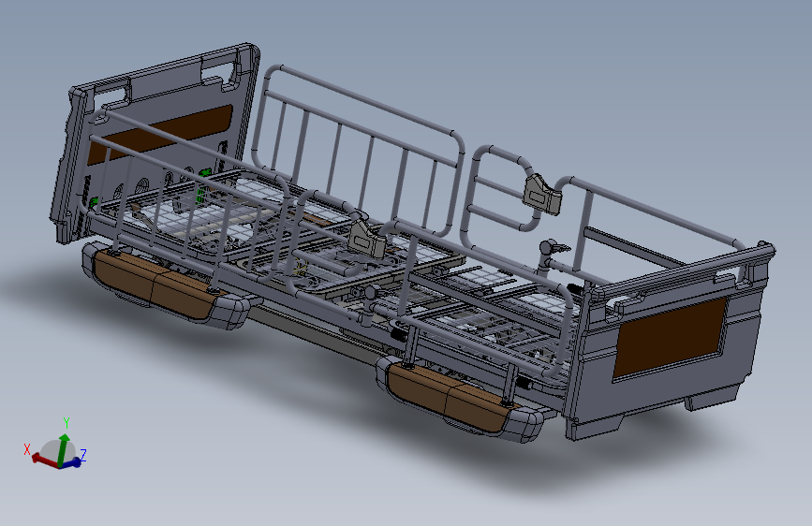Select the gray latch on the rear side rail

542,194
